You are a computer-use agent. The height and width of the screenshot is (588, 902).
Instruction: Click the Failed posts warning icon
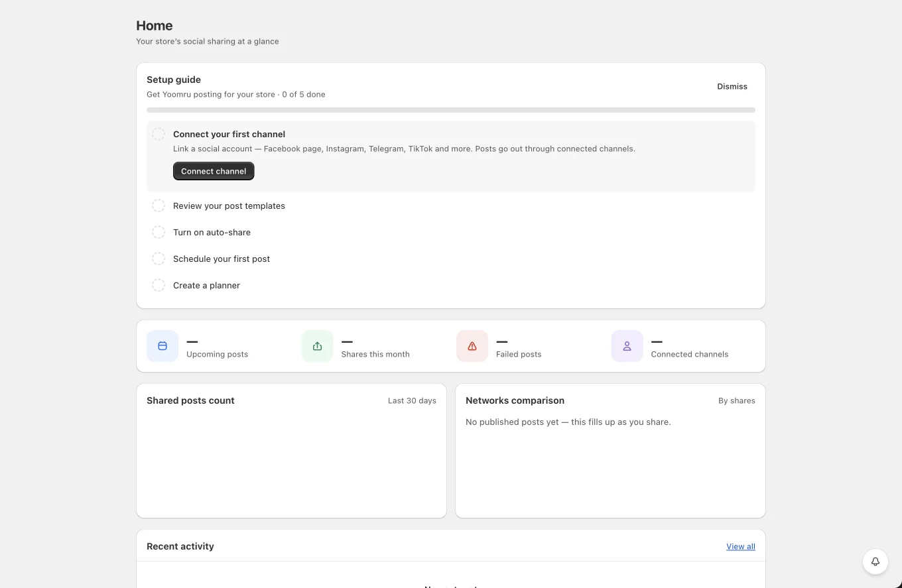coord(472,346)
